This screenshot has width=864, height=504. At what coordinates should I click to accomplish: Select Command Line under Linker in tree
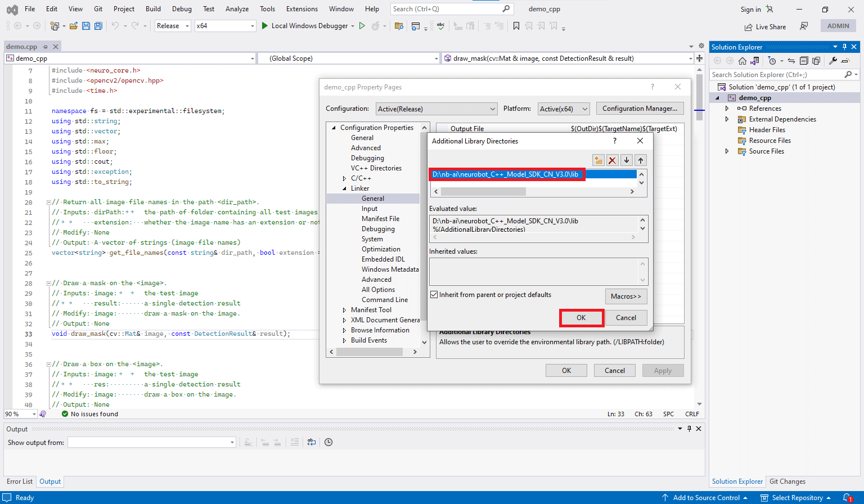coord(385,300)
